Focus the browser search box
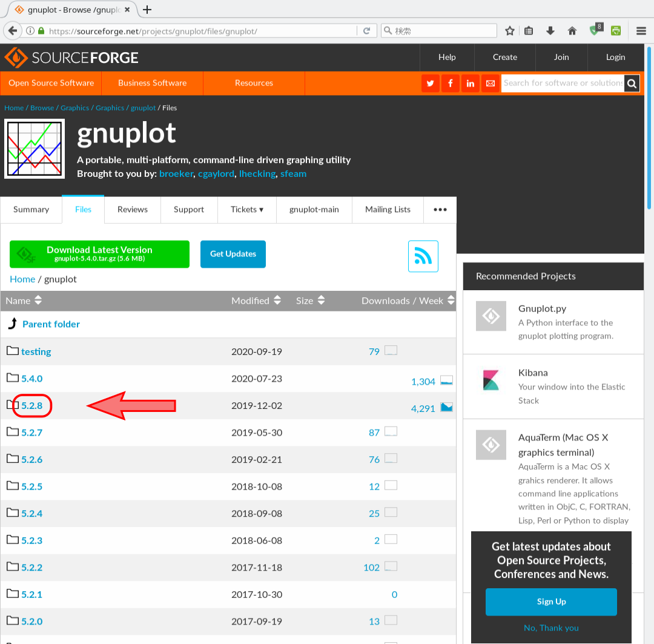The height and width of the screenshot is (644, 654). tap(439, 31)
